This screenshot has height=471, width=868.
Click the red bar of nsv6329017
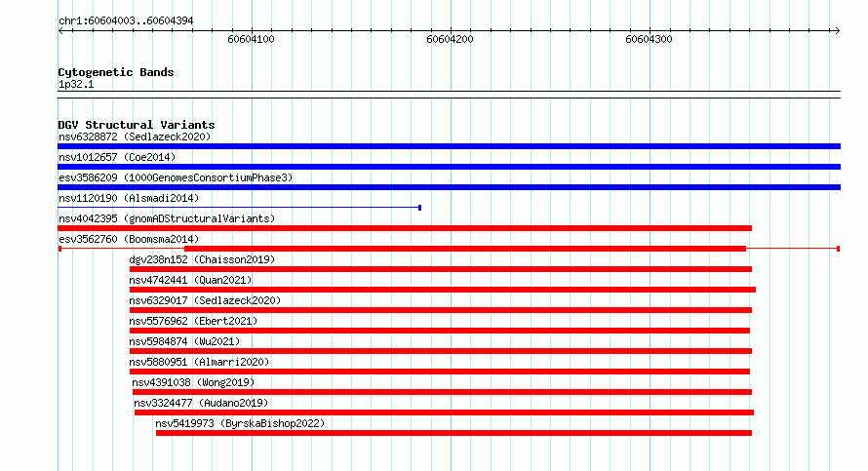pyautogui.click(x=441, y=310)
